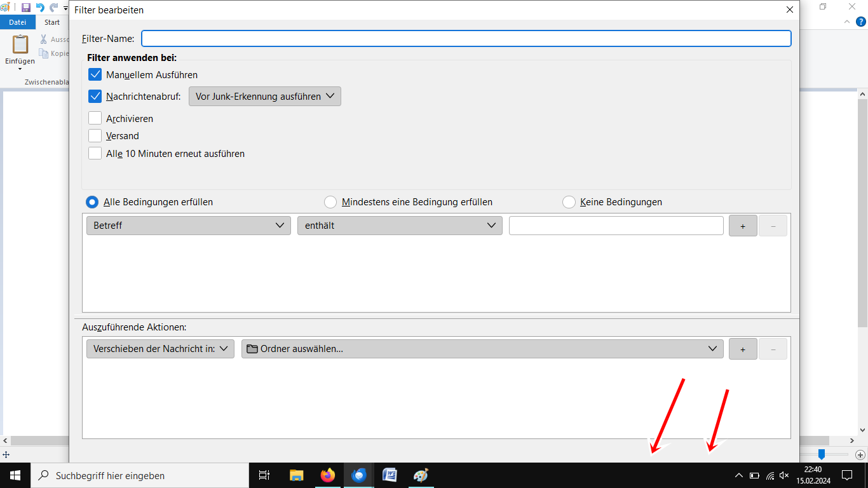Image resolution: width=868 pixels, height=488 pixels.
Task: Open File Explorer from the taskbar
Action: coord(296,475)
